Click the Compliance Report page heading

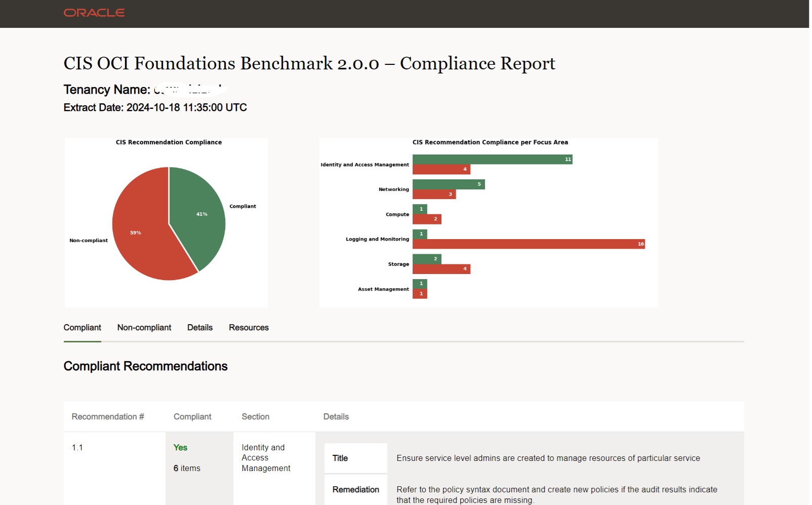point(309,63)
